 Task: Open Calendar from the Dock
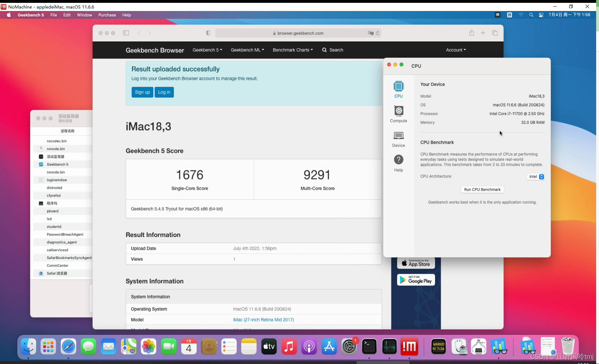(189, 347)
